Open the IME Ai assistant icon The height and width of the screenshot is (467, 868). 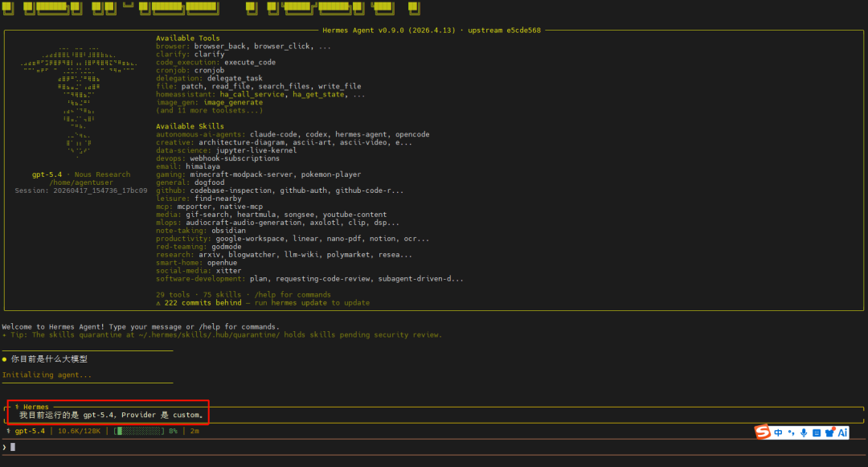(x=842, y=432)
